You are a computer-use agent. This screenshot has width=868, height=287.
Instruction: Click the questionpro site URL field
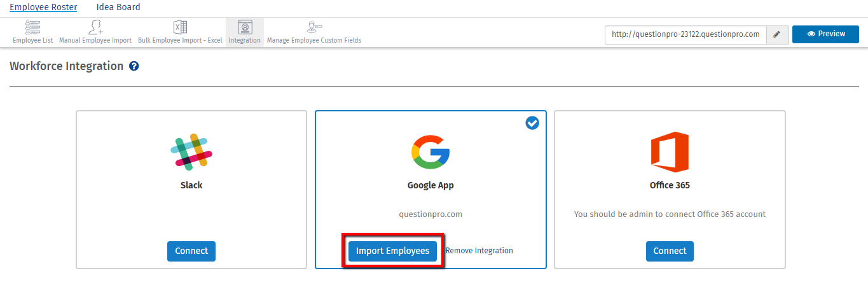pos(685,34)
